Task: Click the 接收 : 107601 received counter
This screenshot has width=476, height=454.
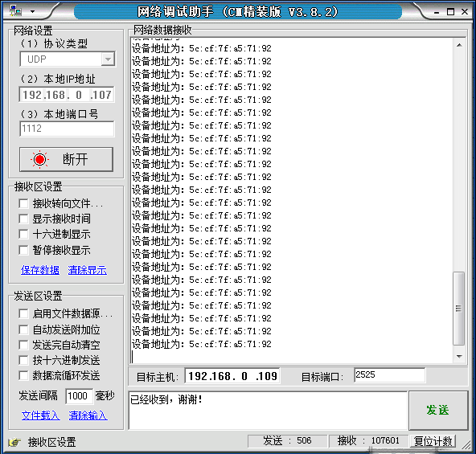Action: [369, 441]
